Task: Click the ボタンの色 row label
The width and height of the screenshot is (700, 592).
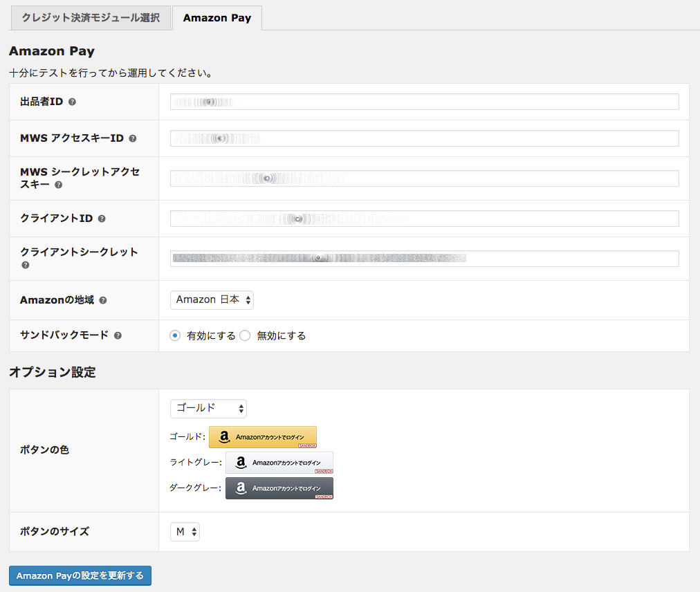Action: click(x=44, y=450)
